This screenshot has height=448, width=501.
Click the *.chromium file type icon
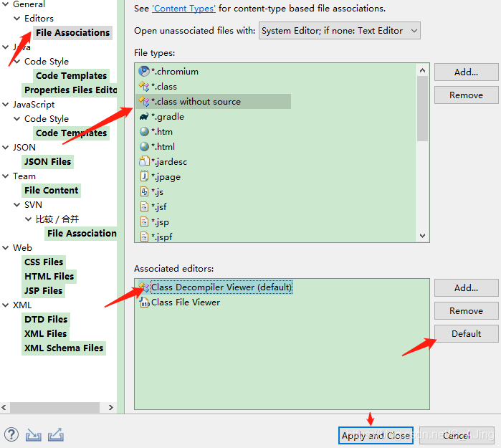click(144, 71)
